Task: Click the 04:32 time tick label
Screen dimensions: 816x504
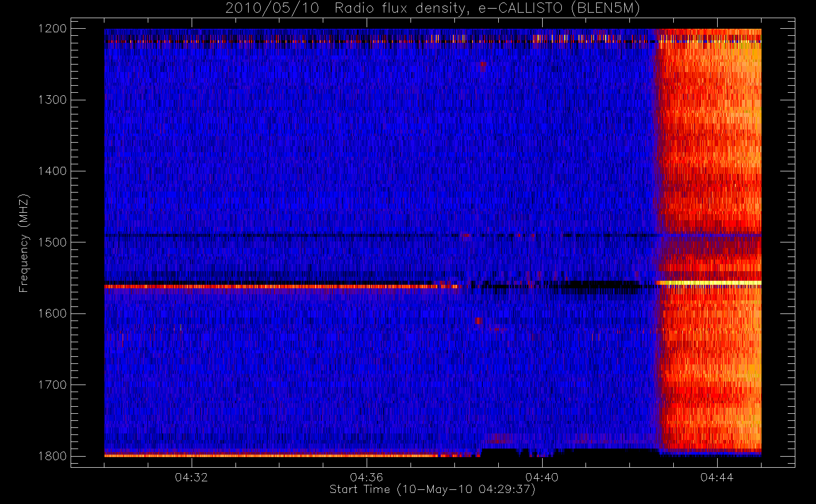Action: point(191,477)
